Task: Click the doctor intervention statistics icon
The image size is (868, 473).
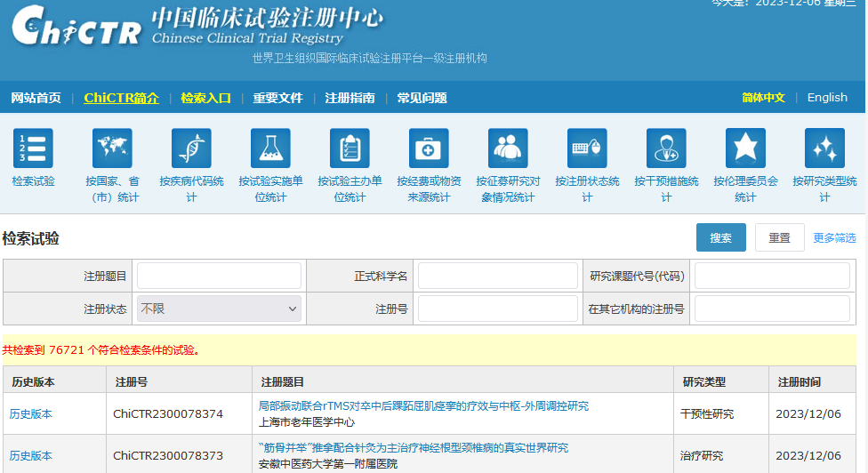Action: tap(666, 148)
